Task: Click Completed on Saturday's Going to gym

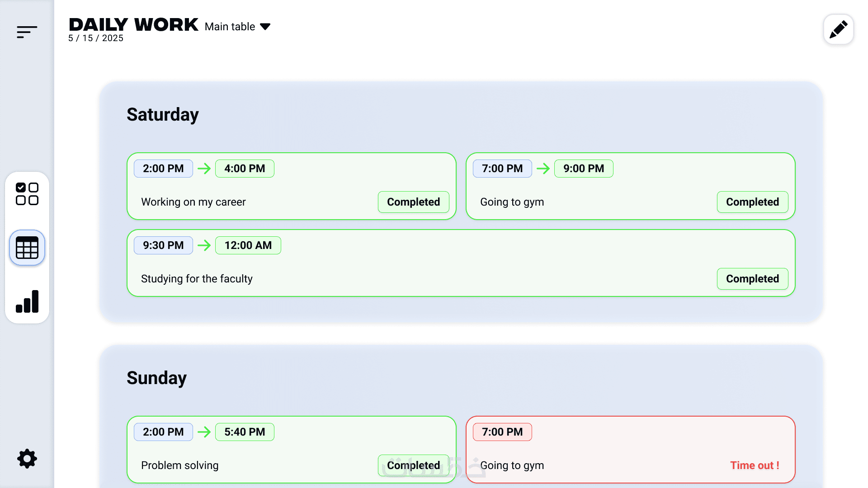Action: tap(752, 202)
